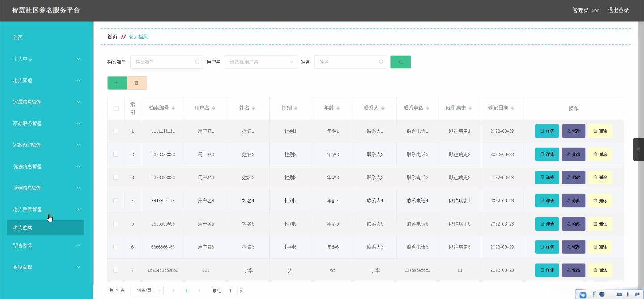Image resolution: width=644 pixels, height=299 pixels.
Task: Click 详情 button for record 1111111111
Action: pos(547,131)
